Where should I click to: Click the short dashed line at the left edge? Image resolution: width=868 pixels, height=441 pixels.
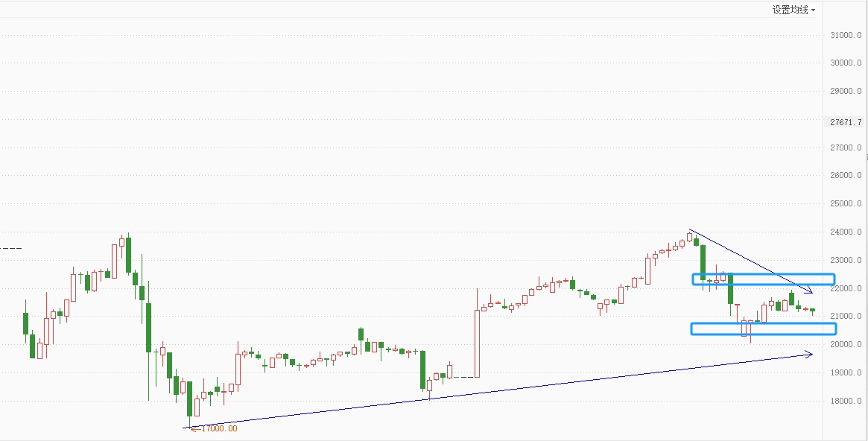point(11,247)
